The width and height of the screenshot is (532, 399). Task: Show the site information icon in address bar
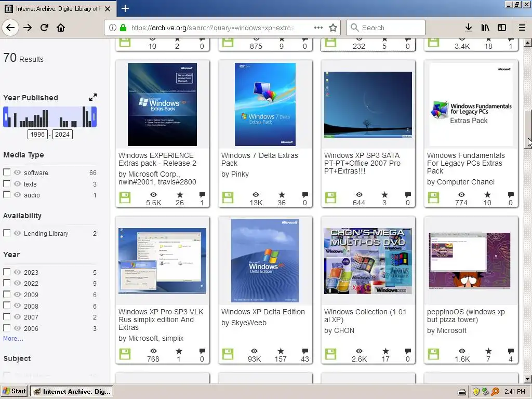tap(113, 28)
